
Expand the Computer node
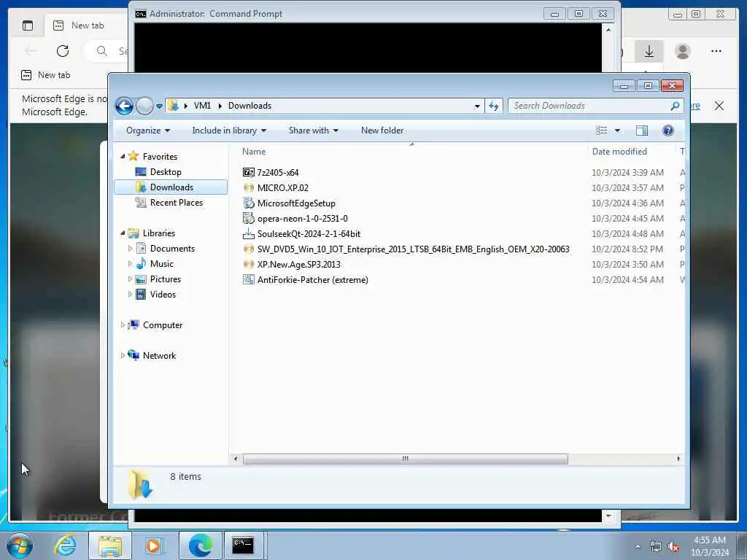coord(123,324)
